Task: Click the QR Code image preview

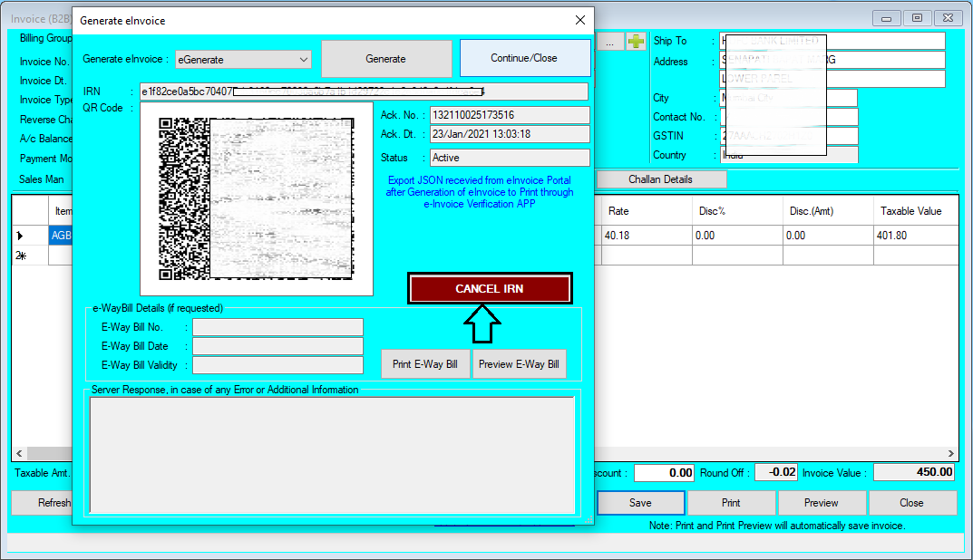Action: (257, 199)
